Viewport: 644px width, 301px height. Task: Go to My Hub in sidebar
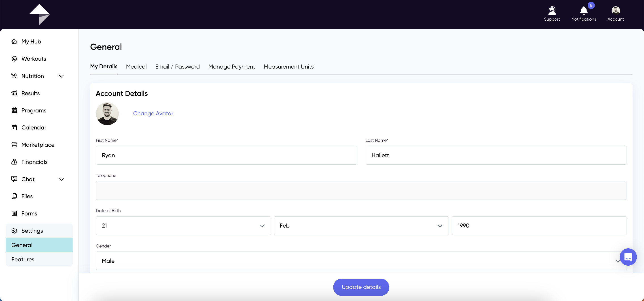pyautogui.click(x=31, y=42)
